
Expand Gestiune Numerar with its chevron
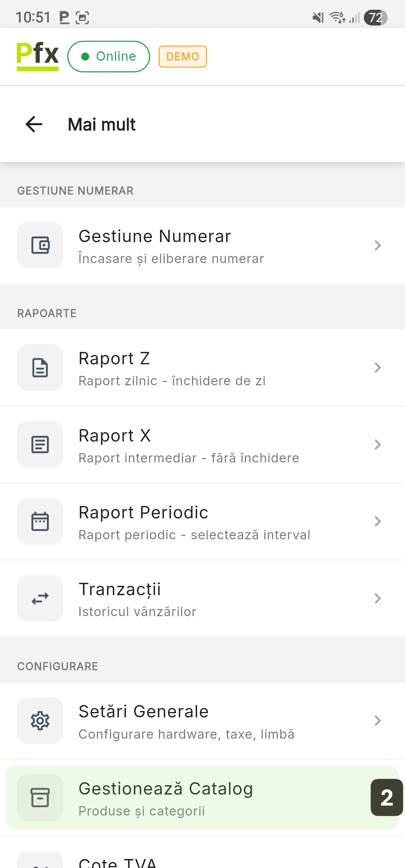click(x=378, y=245)
